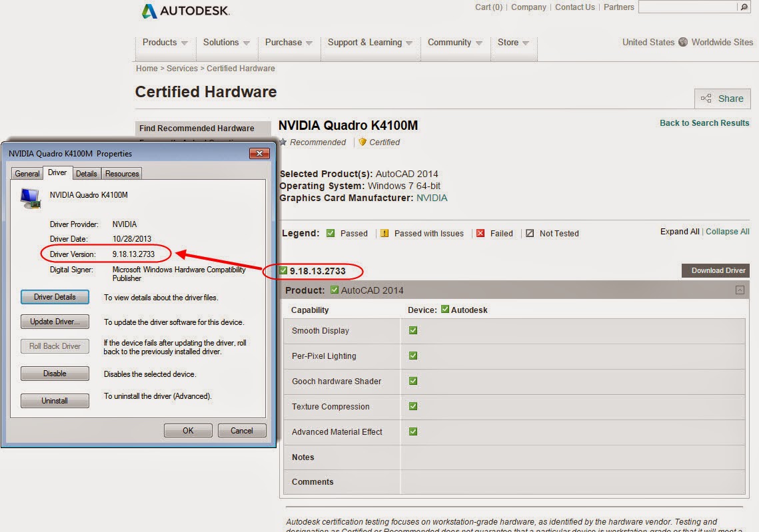Click Expand All
Screen dimensions: 759x532
point(680,232)
